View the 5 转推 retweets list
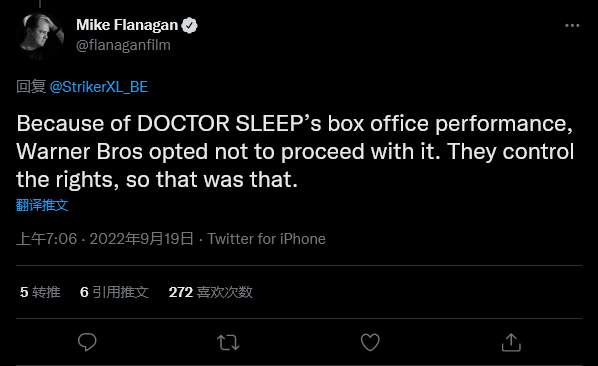Image resolution: width=598 pixels, height=366 pixels. coord(40,292)
